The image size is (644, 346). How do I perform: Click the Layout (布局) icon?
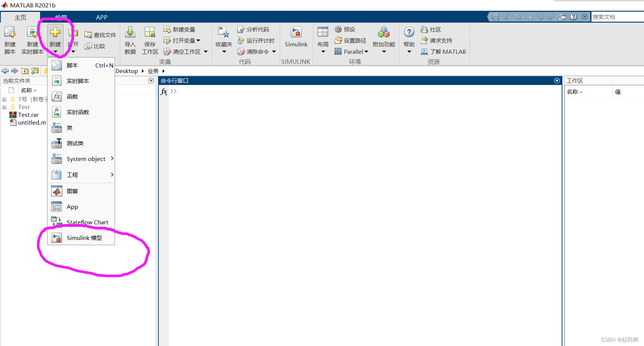tap(323, 32)
